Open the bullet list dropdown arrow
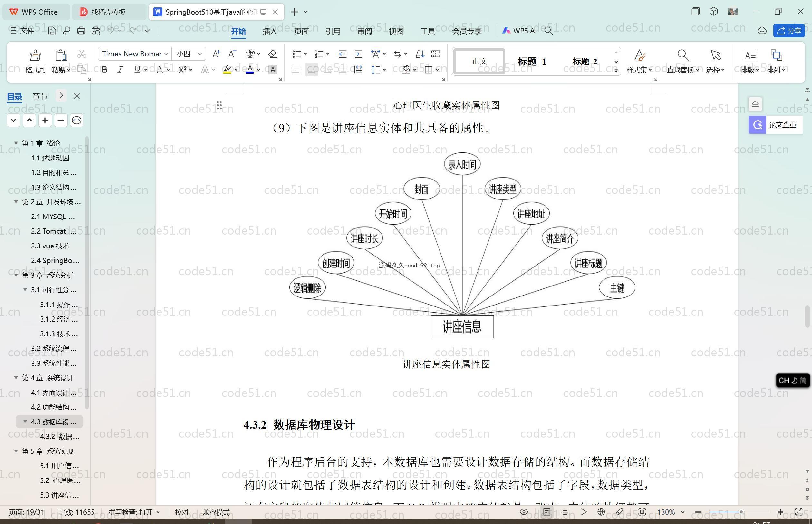The height and width of the screenshot is (524, 812). (305, 54)
